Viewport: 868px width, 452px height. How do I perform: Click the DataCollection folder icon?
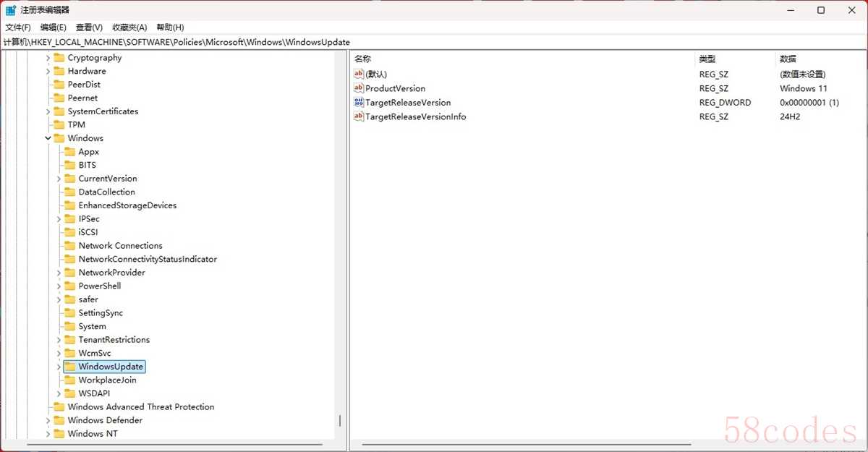click(x=69, y=192)
